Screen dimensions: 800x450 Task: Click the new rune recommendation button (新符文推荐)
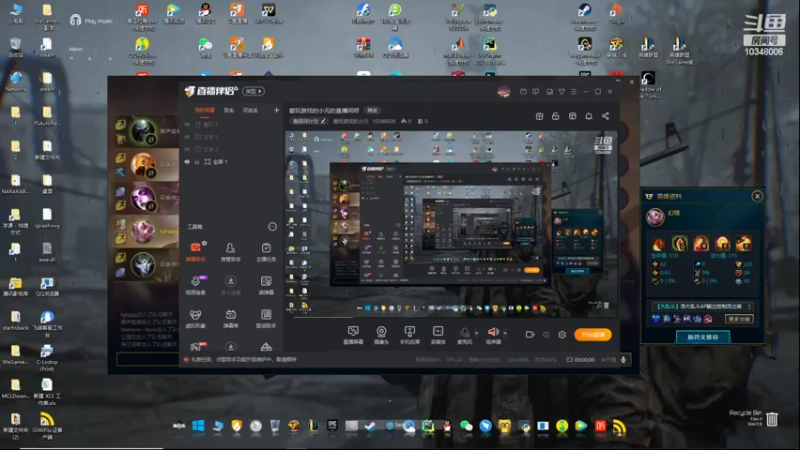(703, 337)
